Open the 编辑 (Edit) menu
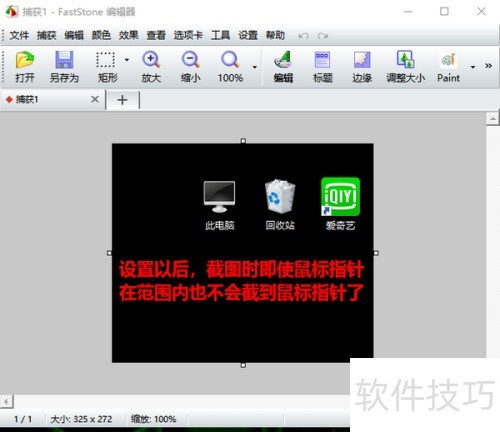 (74, 35)
